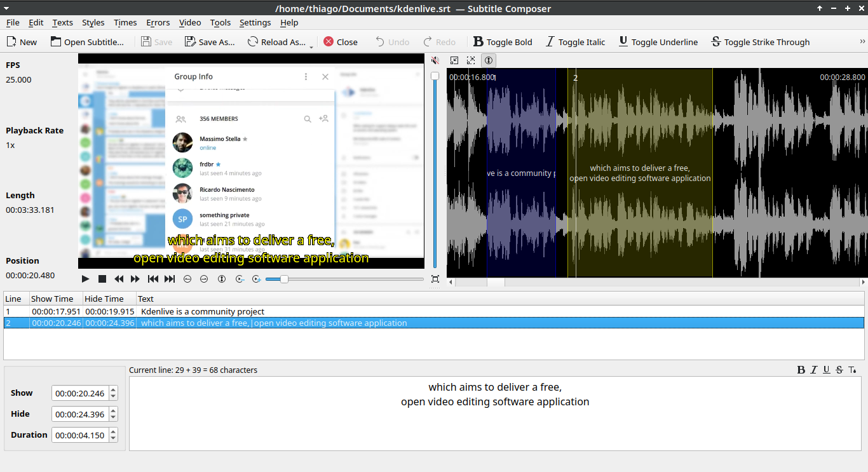Mute audio with the crossed speaker icon
The width and height of the screenshot is (868, 472).
[x=435, y=60]
